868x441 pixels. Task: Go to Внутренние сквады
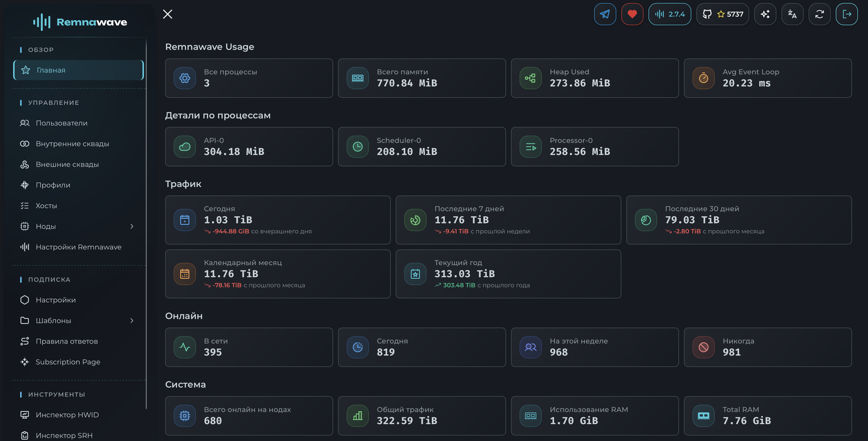tap(79, 144)
